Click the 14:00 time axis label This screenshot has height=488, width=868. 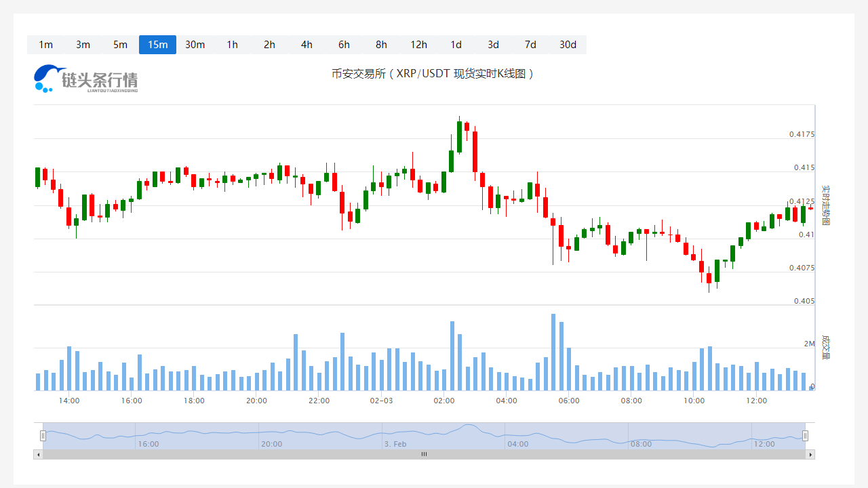[69, 401]
